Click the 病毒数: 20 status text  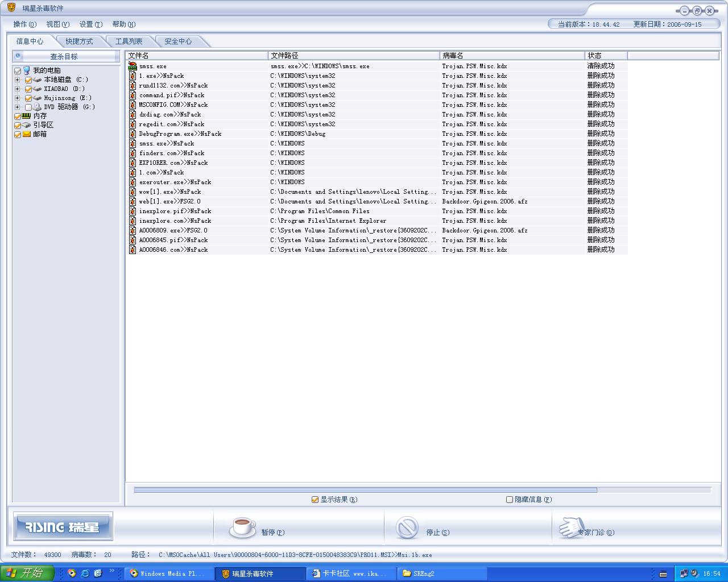tap(92, 555)
